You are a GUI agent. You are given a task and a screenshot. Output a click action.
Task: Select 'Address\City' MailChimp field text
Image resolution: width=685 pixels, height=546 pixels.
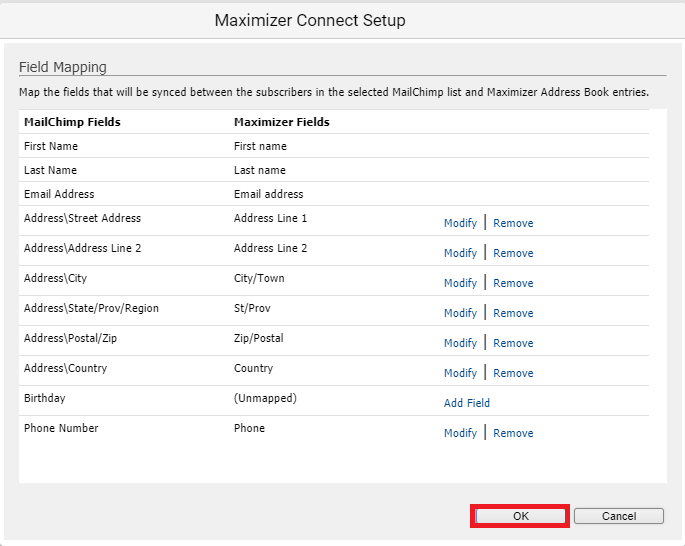(55, 278)
